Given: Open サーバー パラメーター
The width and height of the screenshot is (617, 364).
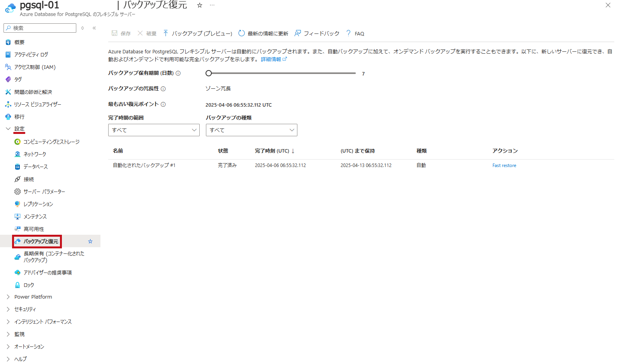Looking at the screenshot, I should coord(44,192).
